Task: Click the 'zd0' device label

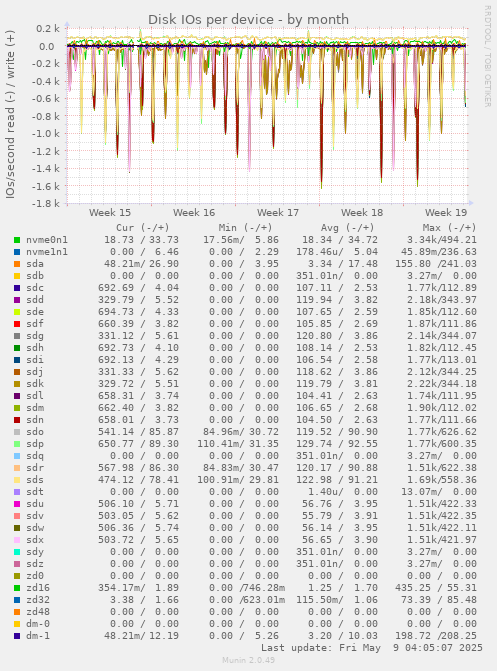Action: click(35, 576)
